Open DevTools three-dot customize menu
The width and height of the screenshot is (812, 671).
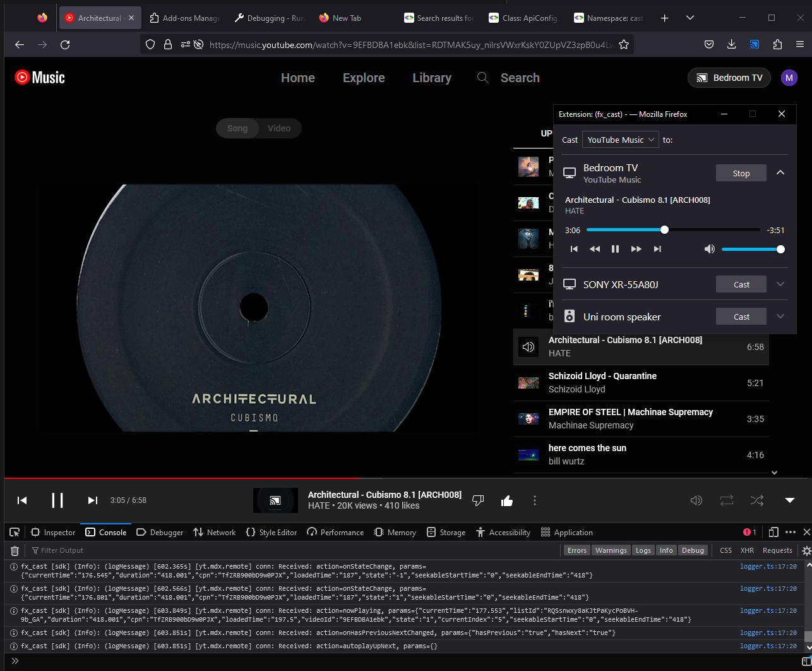(791, 533)
